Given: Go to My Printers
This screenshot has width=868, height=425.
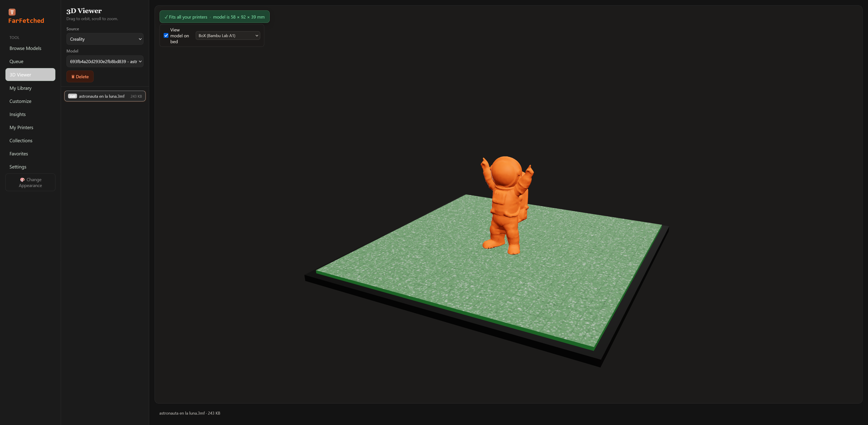Looking at the screenshot, I should 30,128.
